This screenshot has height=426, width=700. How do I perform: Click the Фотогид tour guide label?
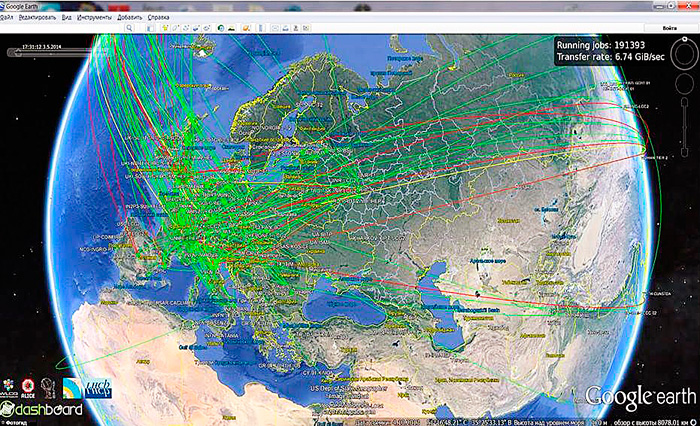(x=17, y=422)
